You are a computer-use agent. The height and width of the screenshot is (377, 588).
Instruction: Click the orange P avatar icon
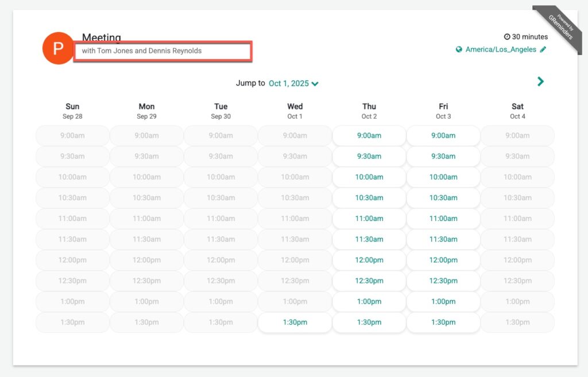pyautogui.click(x=58, y=48)
